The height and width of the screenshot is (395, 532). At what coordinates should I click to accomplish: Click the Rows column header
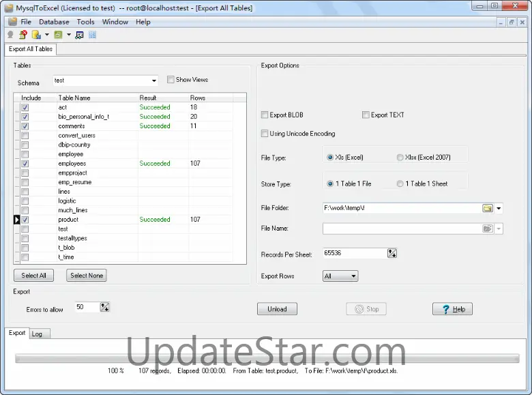211,98
